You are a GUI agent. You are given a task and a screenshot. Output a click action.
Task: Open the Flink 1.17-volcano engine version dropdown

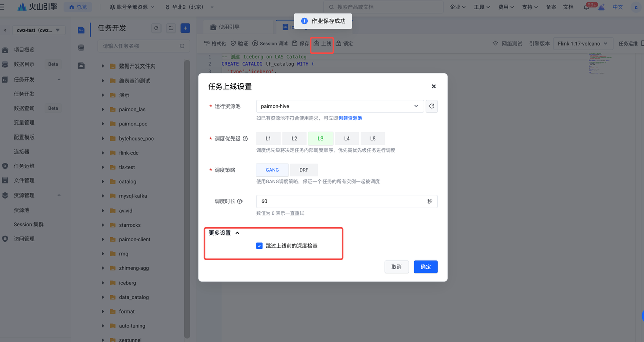click(583, 44)
